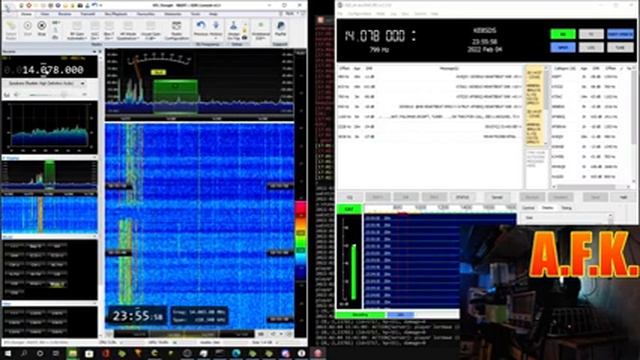The height and width of the screenshot is (360, 640).
Task: Select Rec/Playback ribbon tab
Action: pyautogui.click(x=116, y=14)
